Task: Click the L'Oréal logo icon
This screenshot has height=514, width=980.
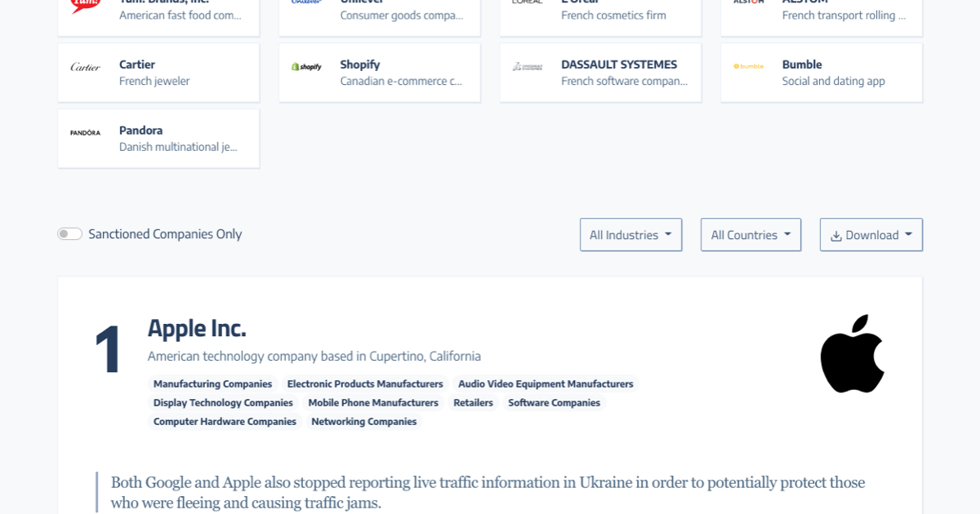Action: [527, 2]
